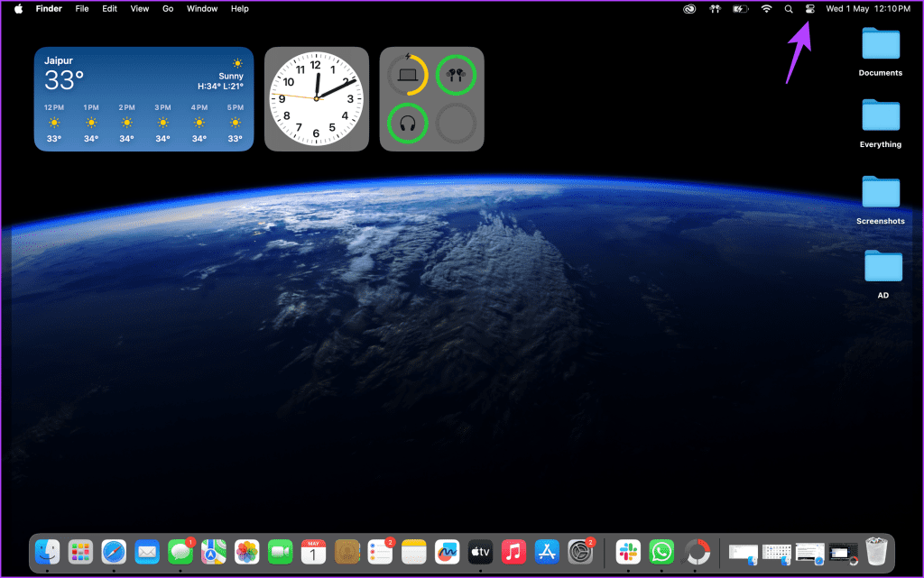Image resolution: width=924 pixels, height=578 pixels.
Task: Click the AirPods battery ring in widget
Action: click(x=456, y=75)
